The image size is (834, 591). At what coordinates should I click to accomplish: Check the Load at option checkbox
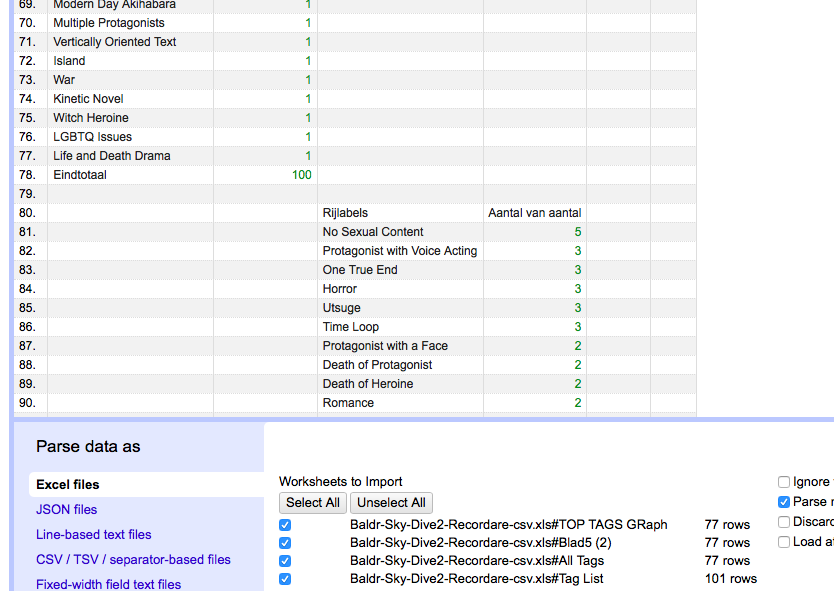(784, 542)
